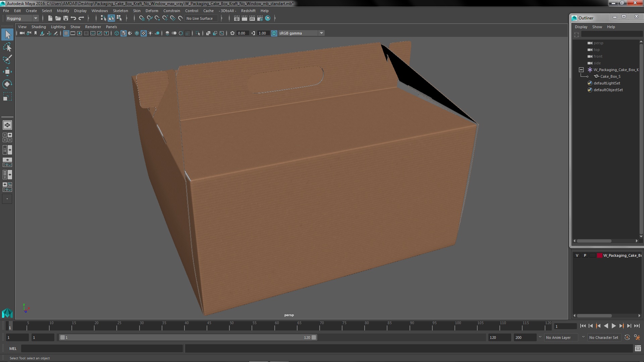
Task: Activate the Lasso select tool
Action: tap(7, 47)
